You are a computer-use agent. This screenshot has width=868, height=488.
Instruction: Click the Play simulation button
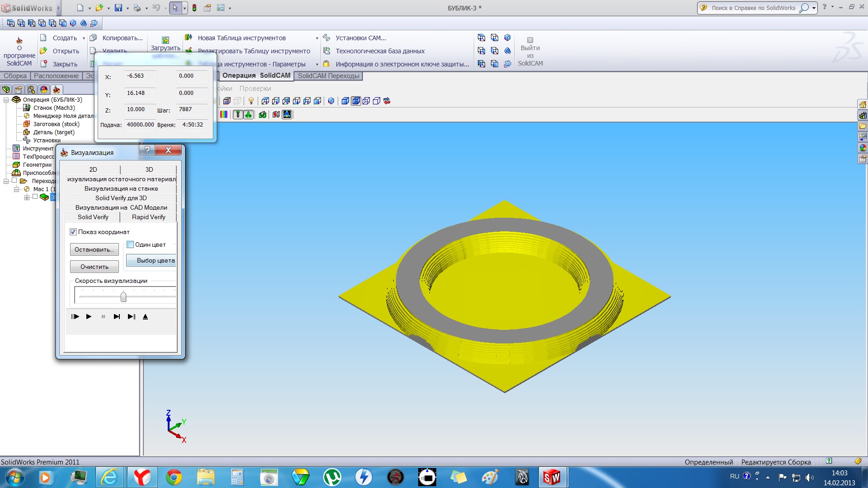[89, 317]
